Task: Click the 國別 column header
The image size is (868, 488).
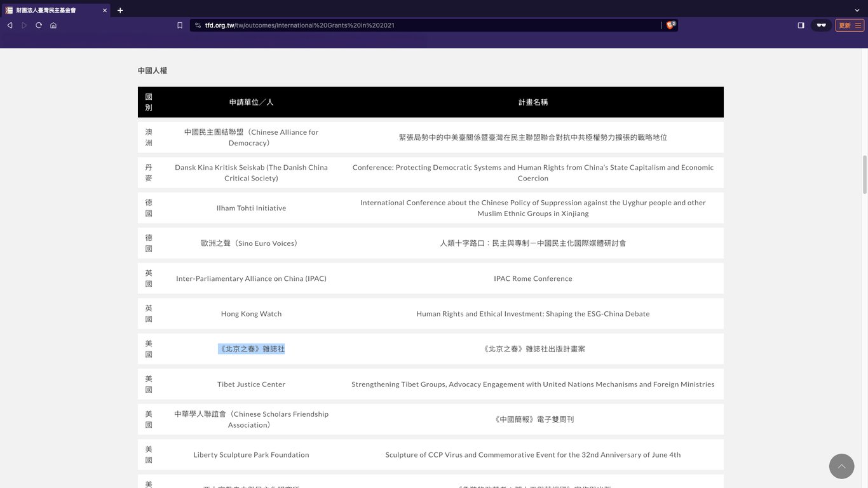Action: click(149, 102)
